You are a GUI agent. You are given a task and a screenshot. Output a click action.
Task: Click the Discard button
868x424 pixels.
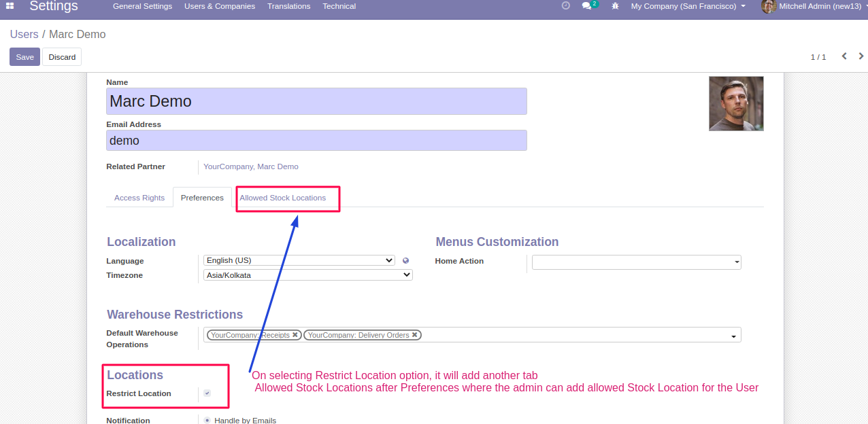pos(62,57)
